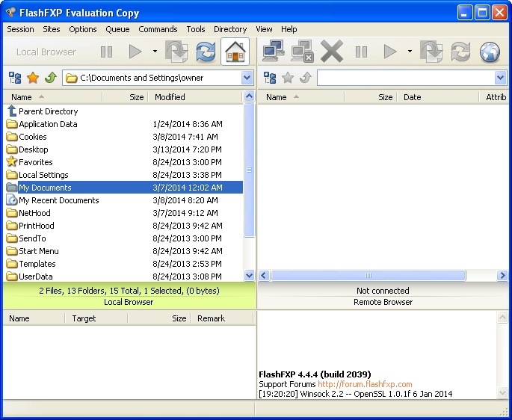Select the Desktop folder
The height and width of the screenshot is (420, 512).
pos(27,149)
